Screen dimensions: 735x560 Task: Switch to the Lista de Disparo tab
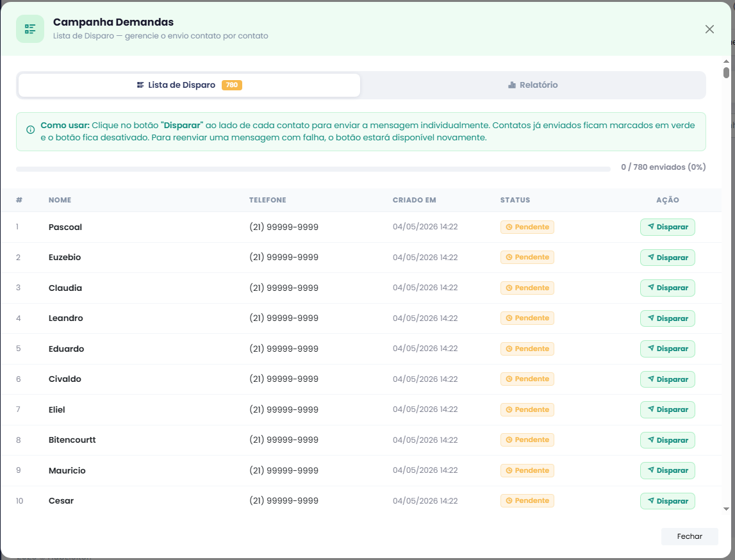click(x=190, y=85)
